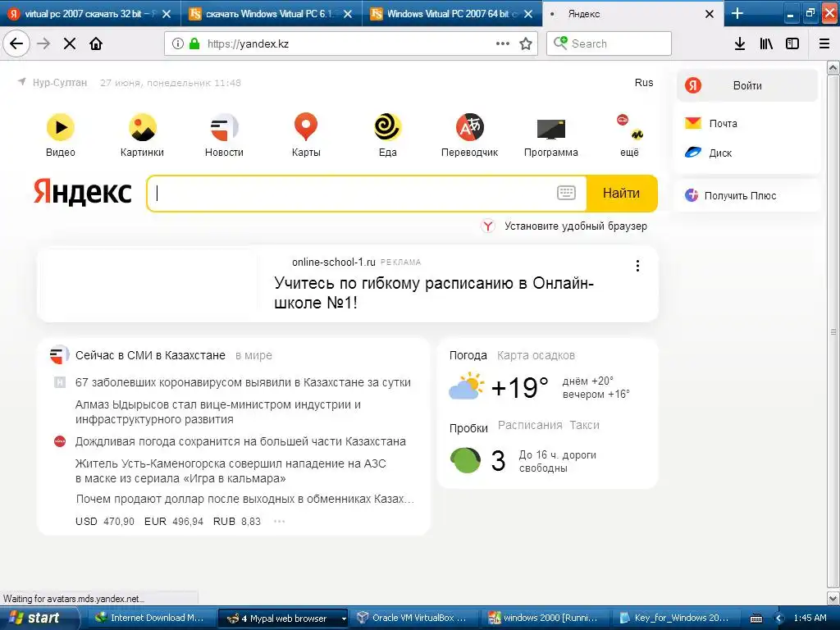The width and height of the screenshot is (840, 630).
Task: Open Диск cloud storage link
Action: (x=708, y=153)
